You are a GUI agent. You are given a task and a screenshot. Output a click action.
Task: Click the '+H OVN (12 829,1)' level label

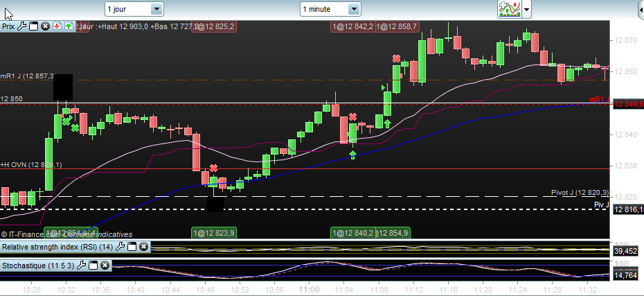click(31, 164)
